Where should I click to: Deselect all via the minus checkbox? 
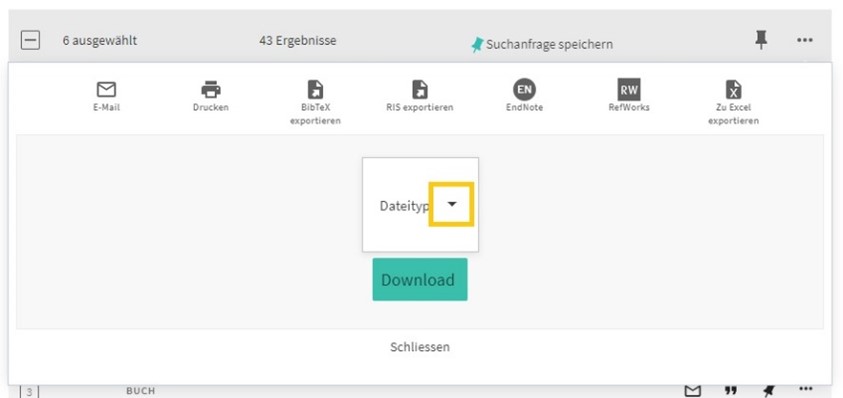point(30,40)
